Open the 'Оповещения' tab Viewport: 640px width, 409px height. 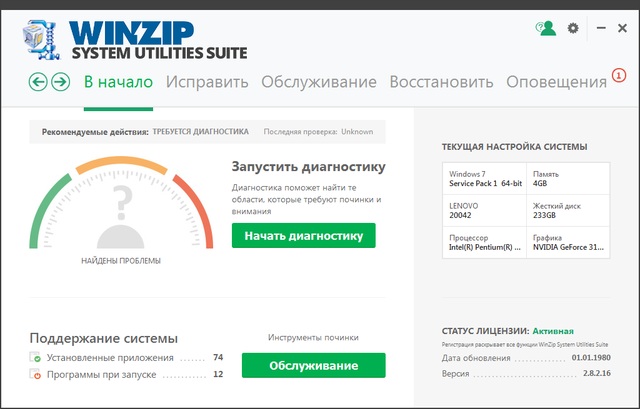pyautogui.click(x=557, y=82)
